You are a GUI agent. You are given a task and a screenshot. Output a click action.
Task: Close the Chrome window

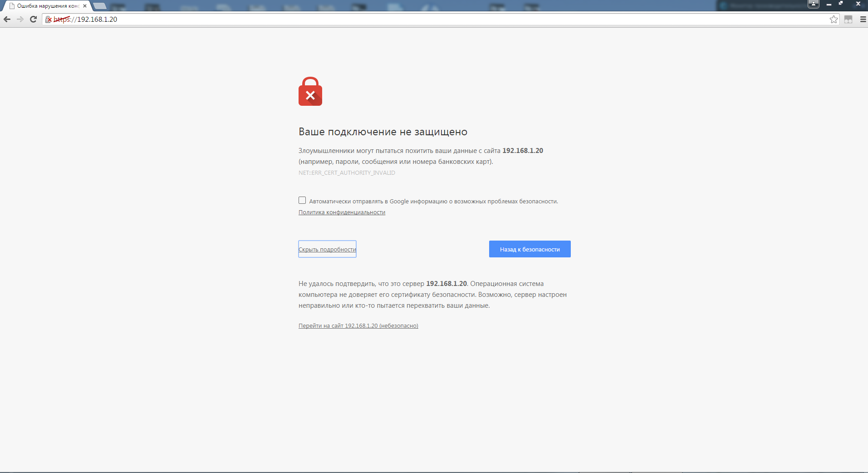(x=858, y=4)
